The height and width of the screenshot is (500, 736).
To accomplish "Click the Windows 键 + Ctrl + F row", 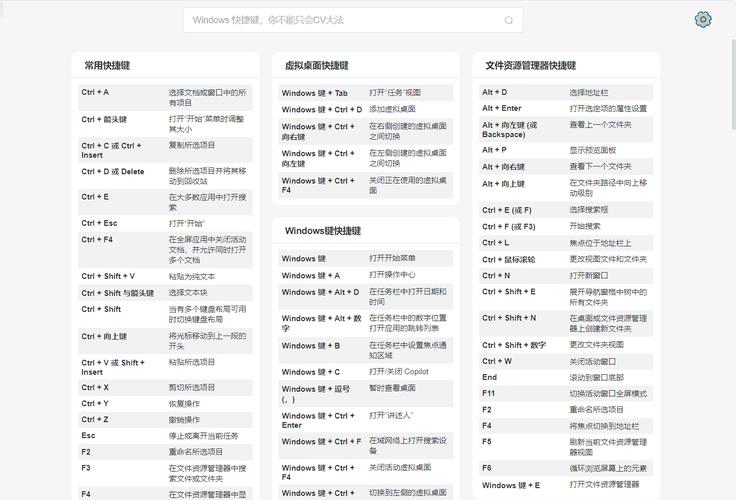I will [x=366, y=446].
